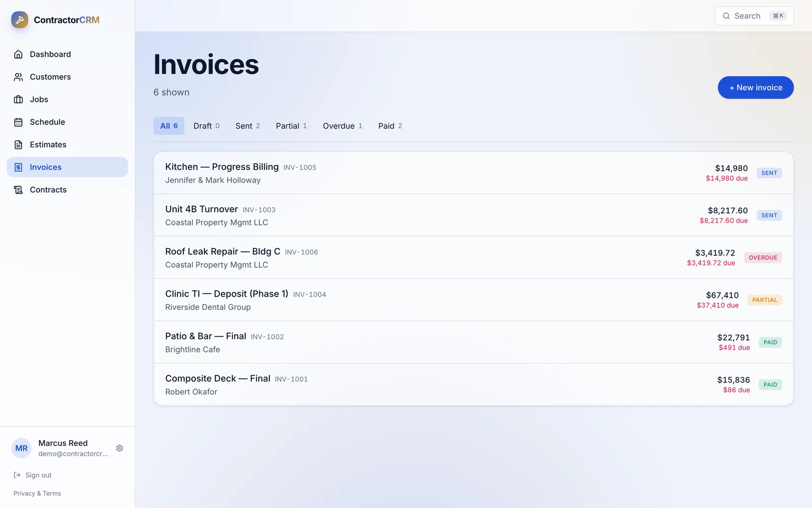Click the Schedule calendar icon

coord(18,122)
